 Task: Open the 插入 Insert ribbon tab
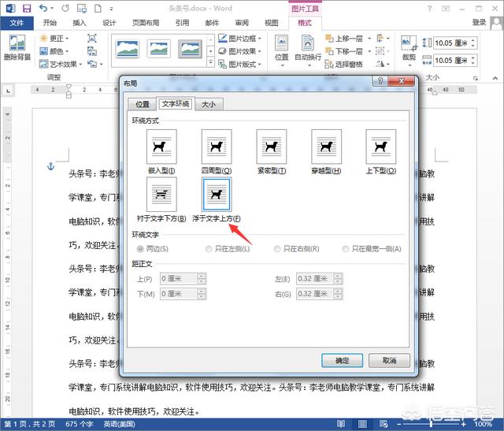coord(80,23)
